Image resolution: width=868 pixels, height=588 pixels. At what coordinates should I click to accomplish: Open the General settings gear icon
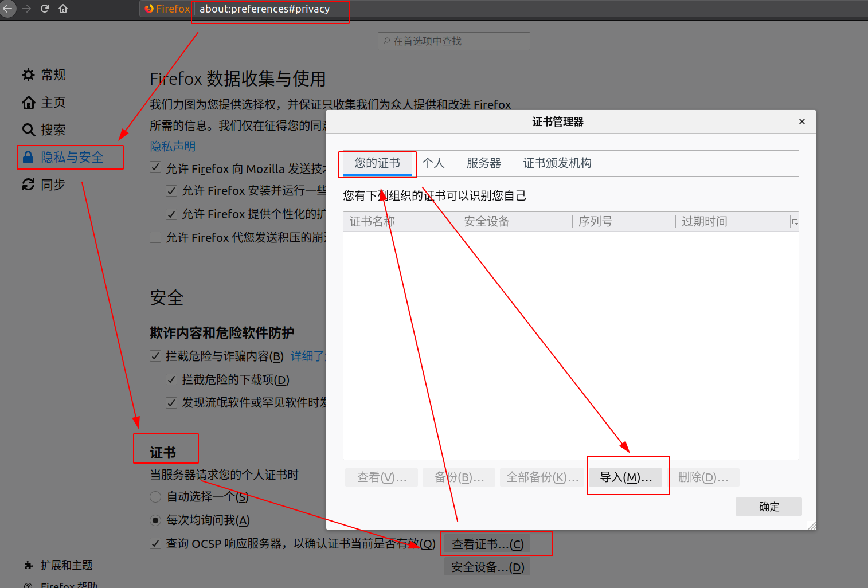28,75
